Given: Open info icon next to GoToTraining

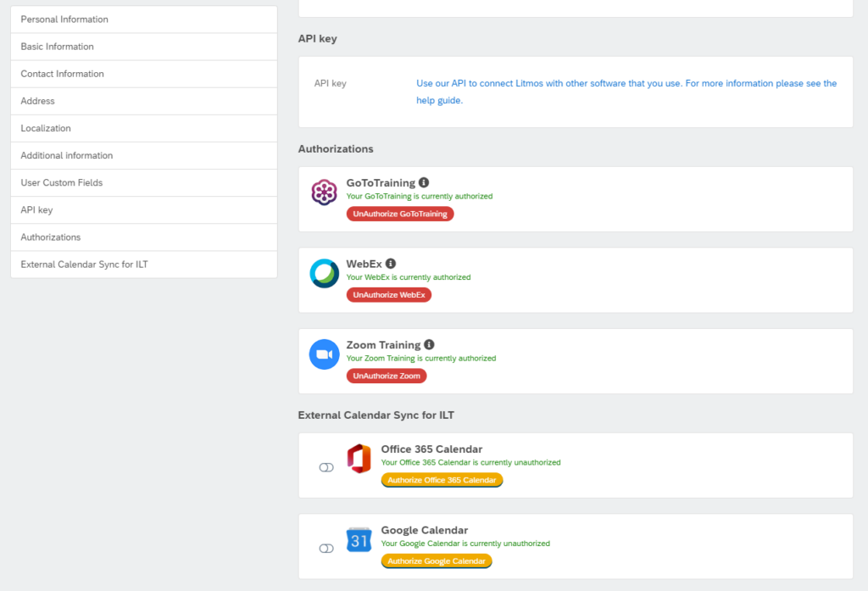Looking at the screenshot, I should (x=424, y=182).
